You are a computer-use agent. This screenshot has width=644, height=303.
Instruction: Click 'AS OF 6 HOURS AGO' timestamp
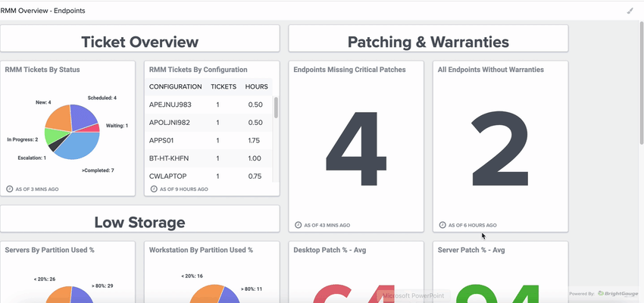472,226
